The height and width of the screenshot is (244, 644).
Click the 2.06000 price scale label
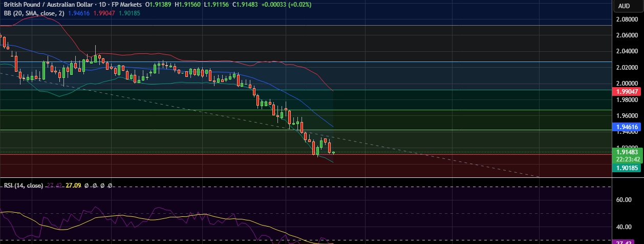pos(627,35)
